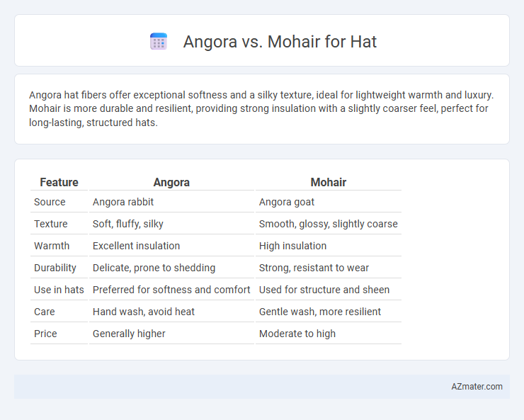
Task: Click the 'Durability' row label
Action: (55, 268)
